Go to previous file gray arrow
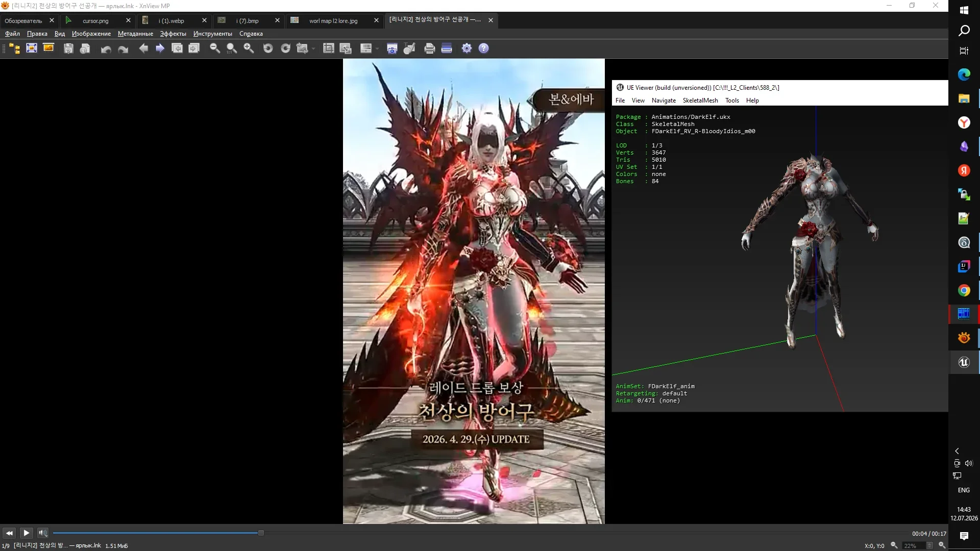The image size is (980, 551). (x=143, y=48)
